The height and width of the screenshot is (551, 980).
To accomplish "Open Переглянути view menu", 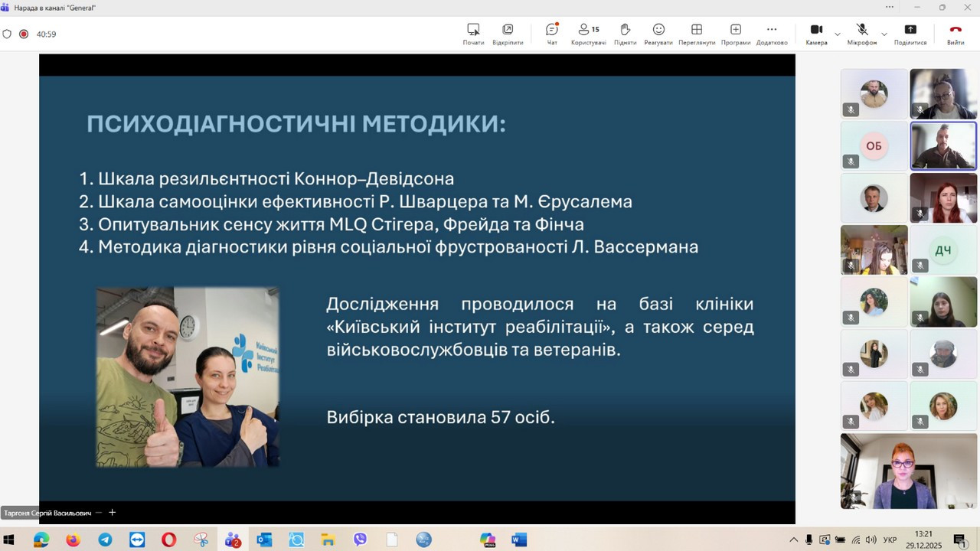I will (696, 33).
